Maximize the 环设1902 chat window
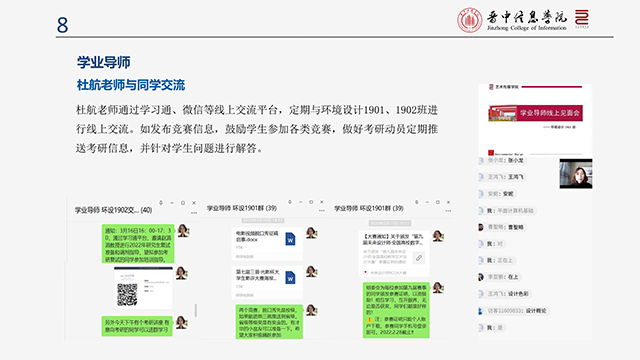 [x=183, y=203]
